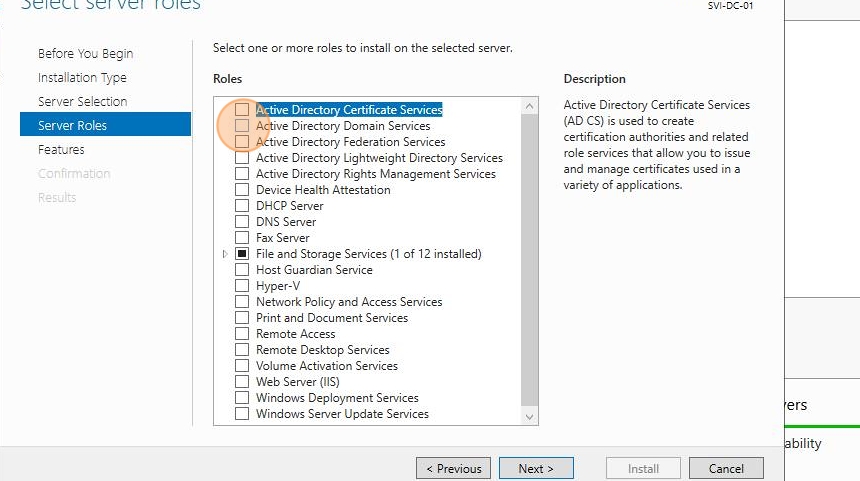Select Volume Activation Services label
Screen dimensions: 860x481
point(326,366)
